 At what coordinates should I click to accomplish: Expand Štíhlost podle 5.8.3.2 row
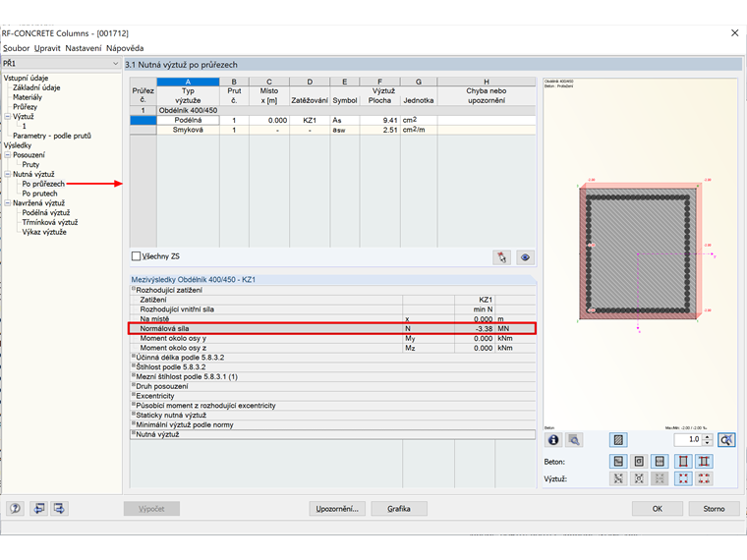point(134,366)
